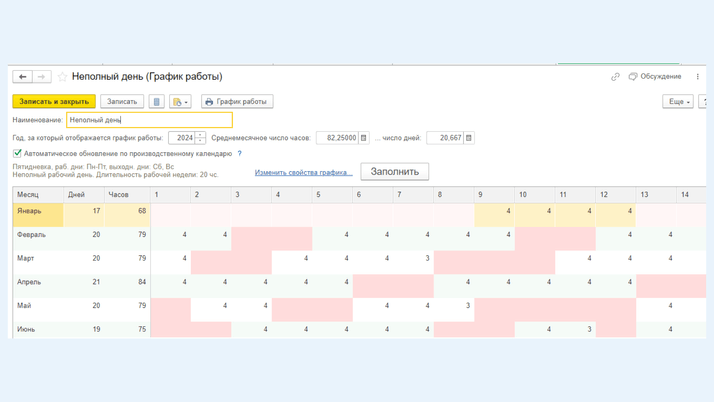
Task: Click the Июнь days cell 19
Action: [x=84, y=330]
